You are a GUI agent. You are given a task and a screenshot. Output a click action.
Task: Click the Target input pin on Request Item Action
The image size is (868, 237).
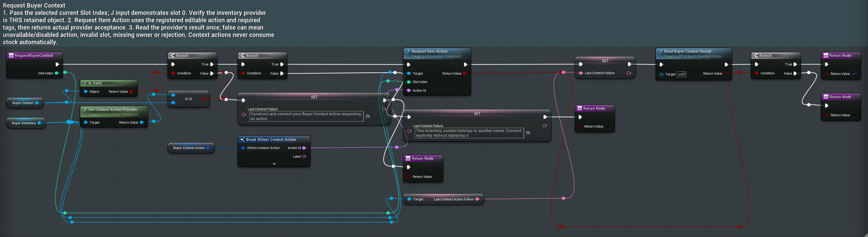coord(409,73)
